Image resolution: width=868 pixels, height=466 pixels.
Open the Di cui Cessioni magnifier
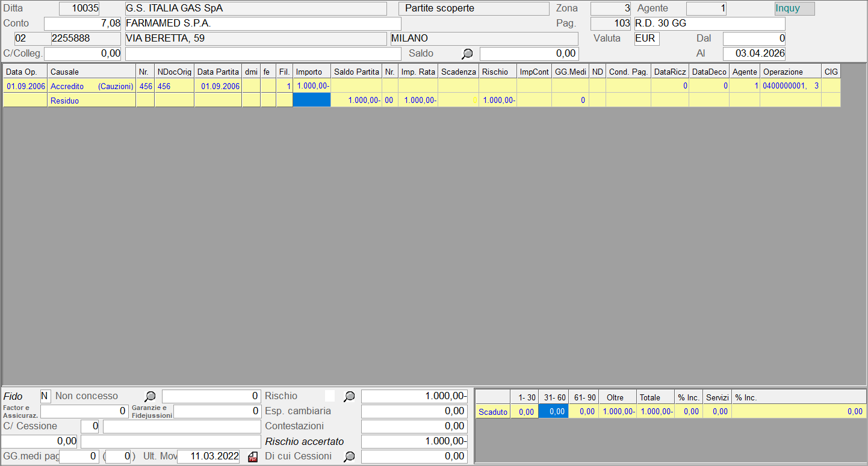tap(349, 456)
